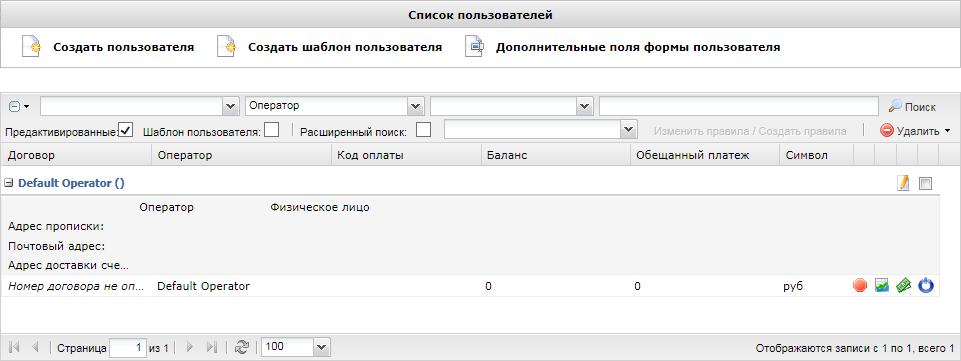Open the Удалить dropdown arrow

(948, 131)
